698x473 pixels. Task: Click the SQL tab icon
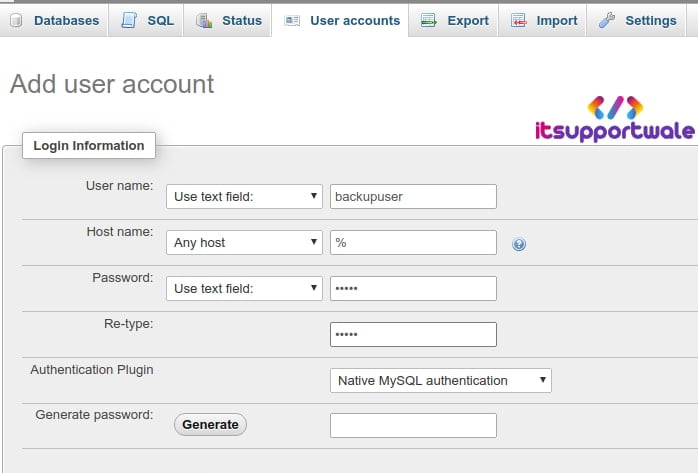point(129,20)
